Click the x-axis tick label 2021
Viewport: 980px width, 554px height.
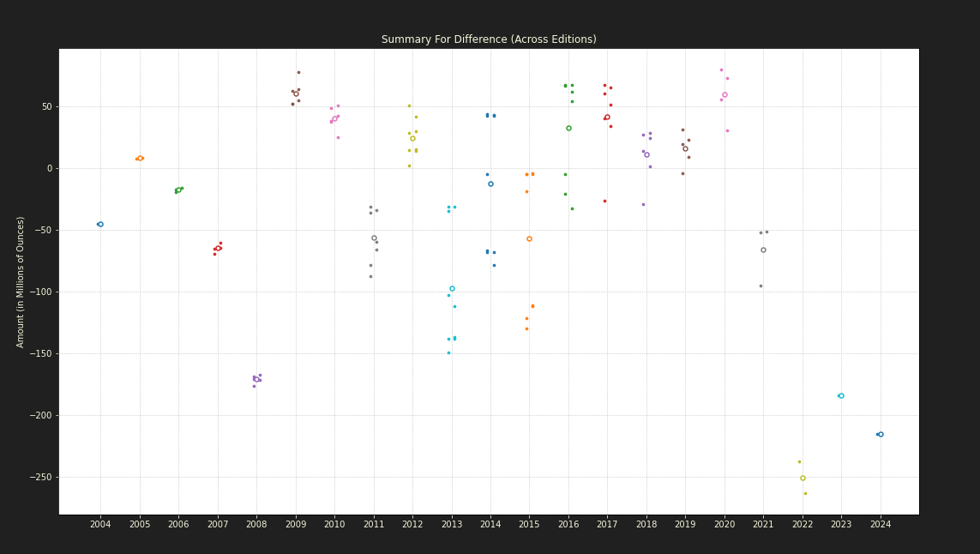click(763, 524)
